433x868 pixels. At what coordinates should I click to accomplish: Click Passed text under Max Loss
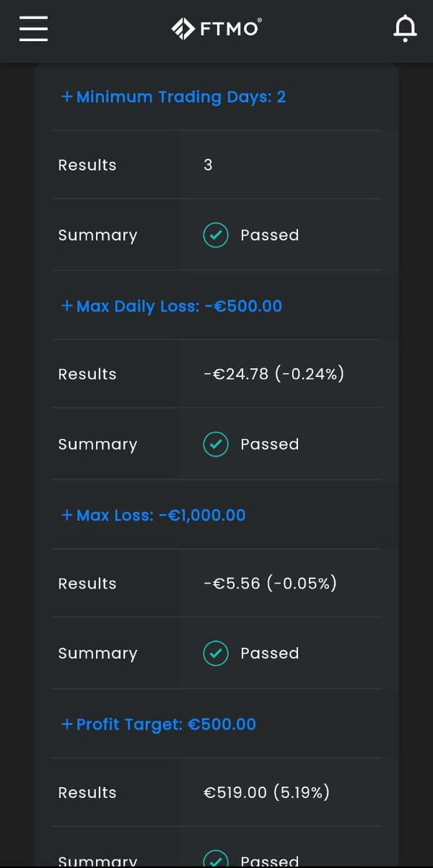coord(269,654)
